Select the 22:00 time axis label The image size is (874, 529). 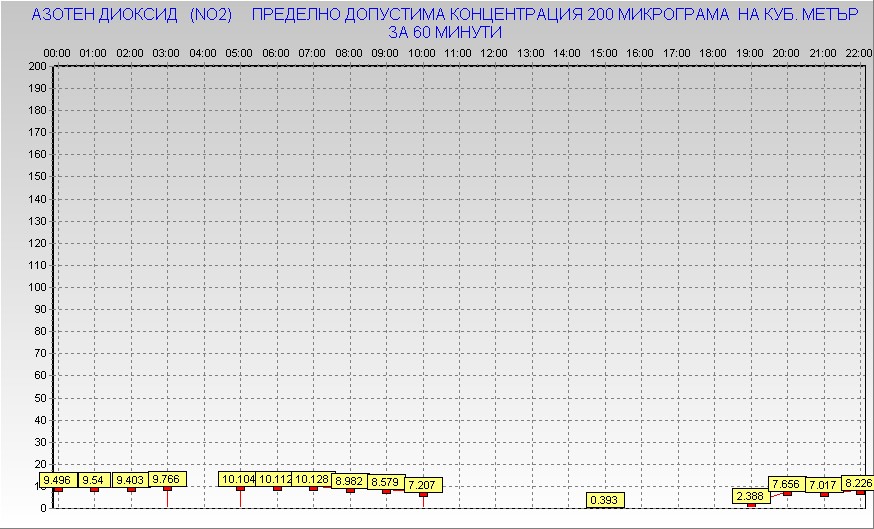click(857, 52)
